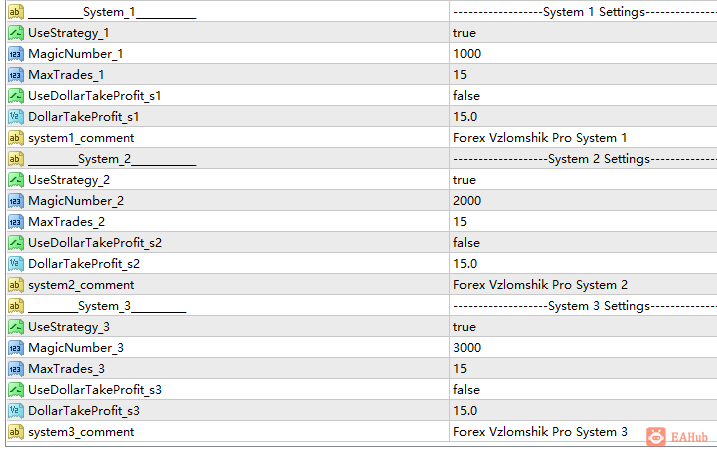Edit the system2_comment value field
This screenshot has height=452, width=717.
coord(540,285)
